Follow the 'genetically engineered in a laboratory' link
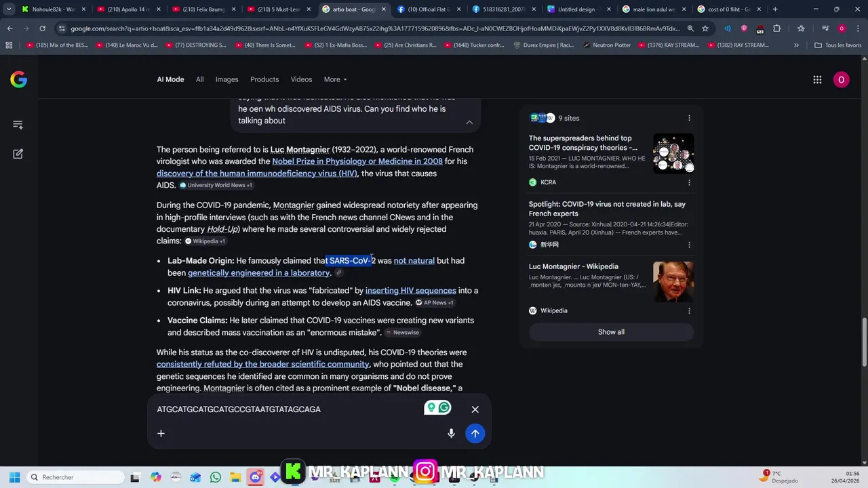Viewport: 868px width, 488px height. point(258,273)
